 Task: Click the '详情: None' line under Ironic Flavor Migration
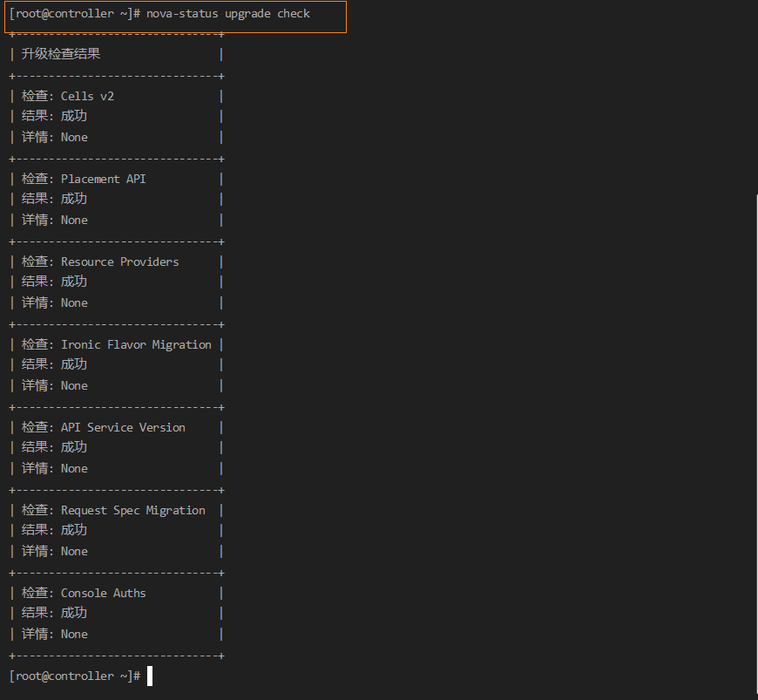click(55, 385)
